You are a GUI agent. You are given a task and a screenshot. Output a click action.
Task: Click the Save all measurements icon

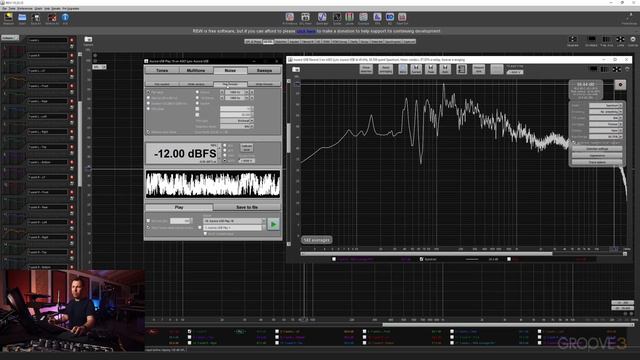(36, 18)
